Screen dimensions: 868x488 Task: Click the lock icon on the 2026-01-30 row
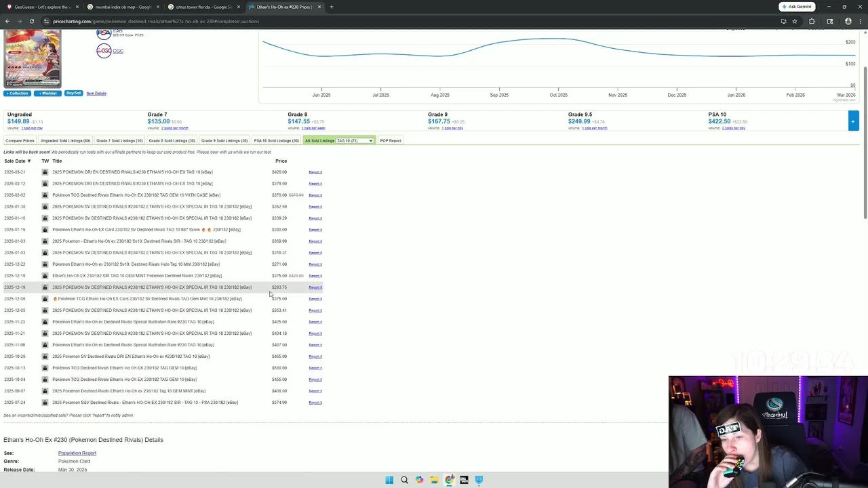pyautogui.click(x=45, y=207)
